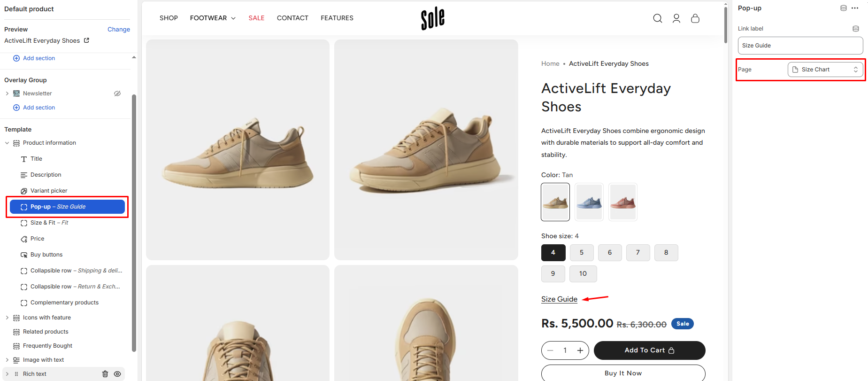
Task: Click the dynamic source icon beside Link label
Action: pyautogui.click(x=856, y=29)
